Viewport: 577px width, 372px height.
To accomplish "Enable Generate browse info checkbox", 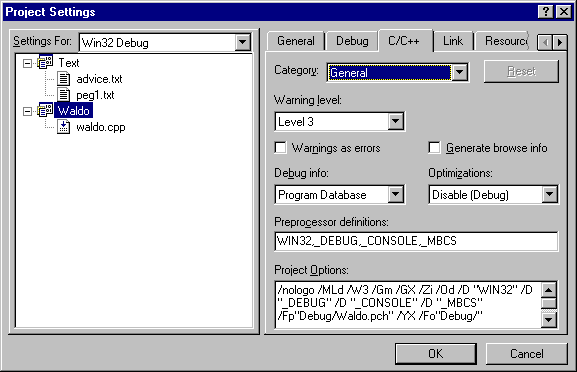I will pos(434,148).
